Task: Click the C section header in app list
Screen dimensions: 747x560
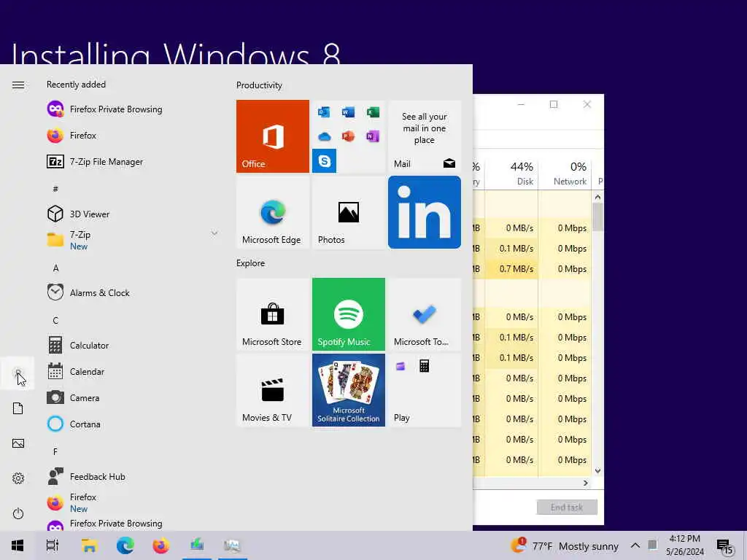Action: (x=55, y=321)
